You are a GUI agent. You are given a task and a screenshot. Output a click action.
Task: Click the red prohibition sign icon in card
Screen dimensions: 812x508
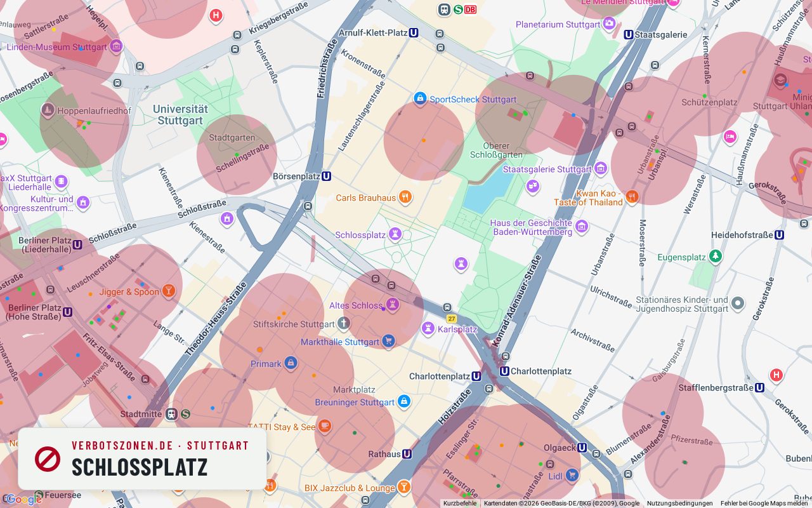tap(48, 458)
